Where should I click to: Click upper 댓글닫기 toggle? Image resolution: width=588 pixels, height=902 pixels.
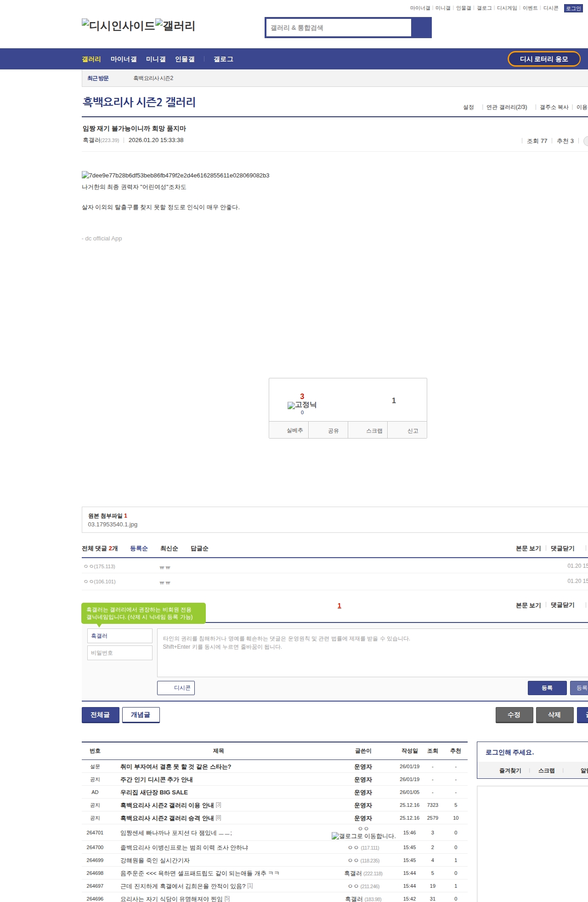(x=563, y=548)
